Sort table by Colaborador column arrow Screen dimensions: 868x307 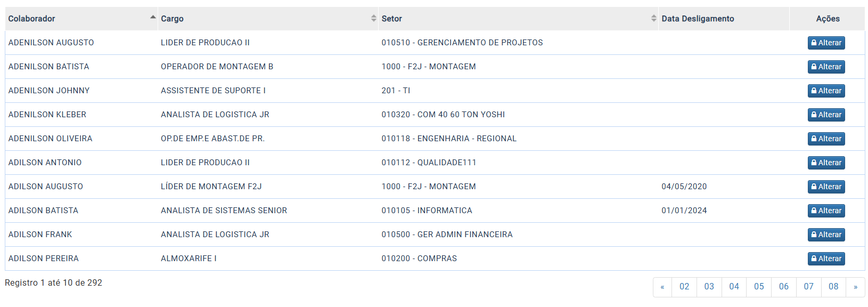[153, 18]
